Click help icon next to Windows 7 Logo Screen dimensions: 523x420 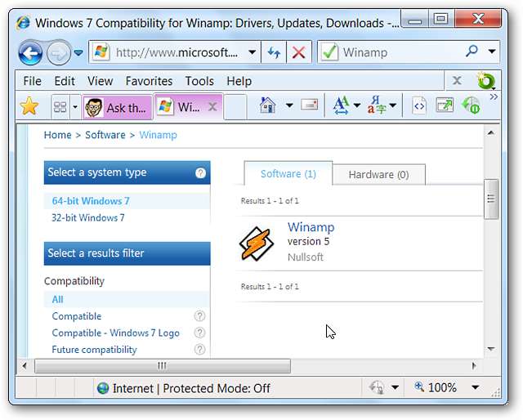pyautogui.click(x=199, y=333)
